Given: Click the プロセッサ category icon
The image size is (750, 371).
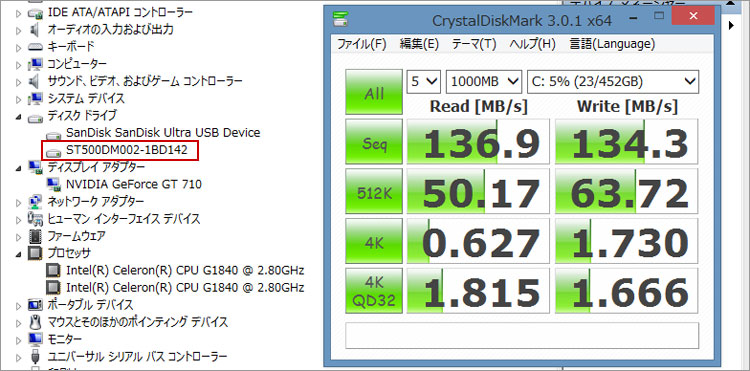Looking at the screenshot, I should tap(35, 253).
